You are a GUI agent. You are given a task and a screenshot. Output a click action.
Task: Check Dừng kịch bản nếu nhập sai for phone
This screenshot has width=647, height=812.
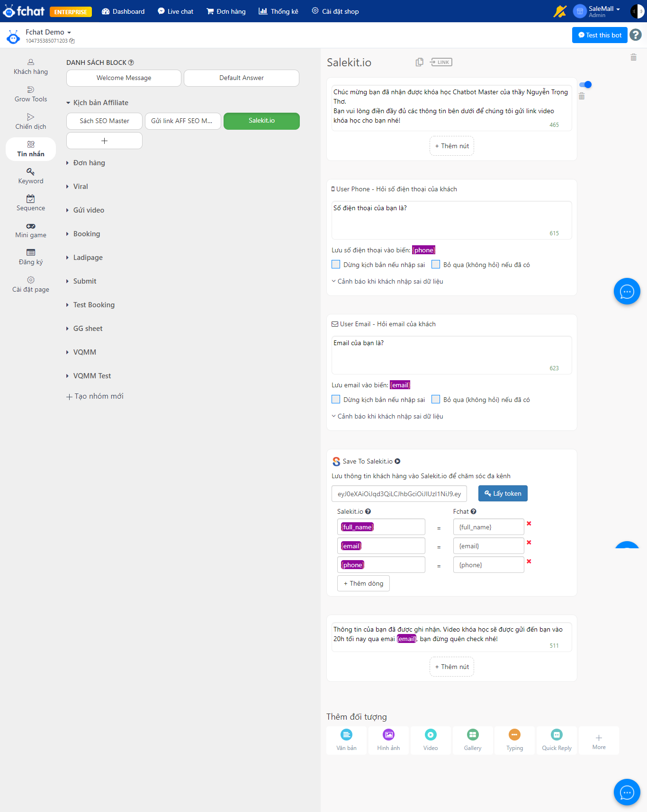click(336, 264)
